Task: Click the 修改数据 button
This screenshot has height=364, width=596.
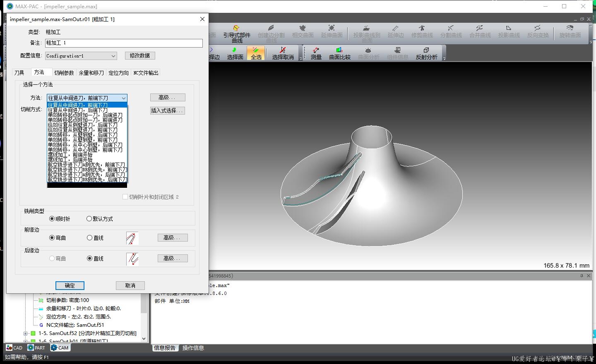Action: [140, 55]
